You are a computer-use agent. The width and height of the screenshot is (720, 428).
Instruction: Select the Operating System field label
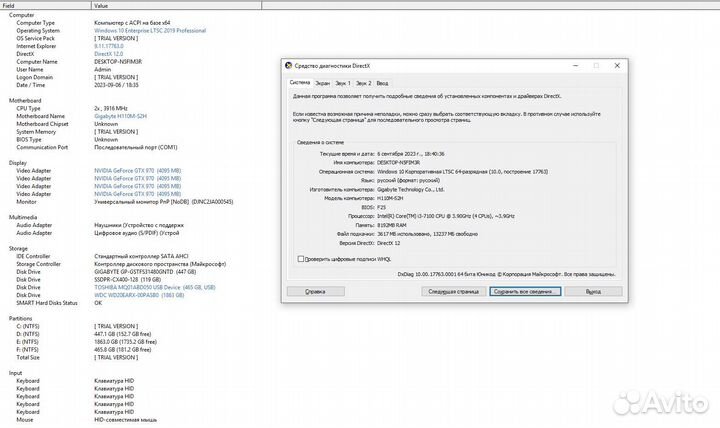[38, 31]
